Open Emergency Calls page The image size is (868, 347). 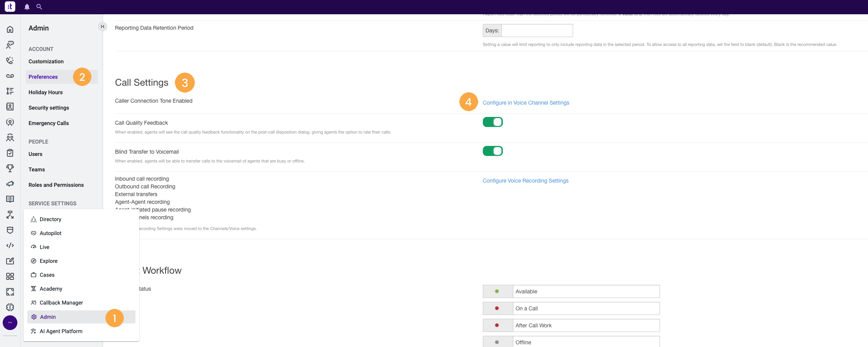(x=49, y=123)
